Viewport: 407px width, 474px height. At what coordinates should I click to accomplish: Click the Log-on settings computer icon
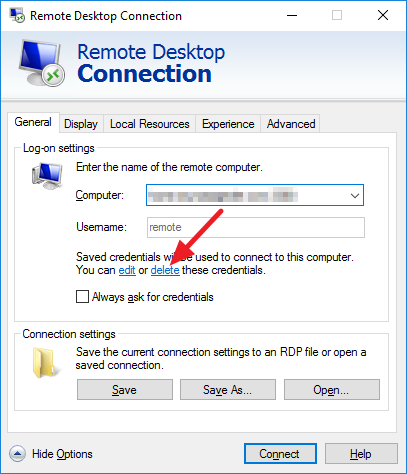[x=47, y=176]
